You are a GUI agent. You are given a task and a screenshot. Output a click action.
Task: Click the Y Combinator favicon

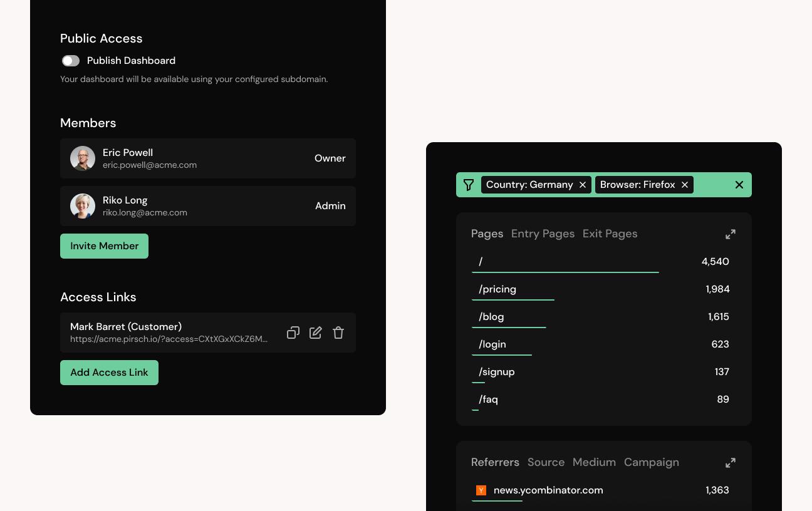[481, 490]
